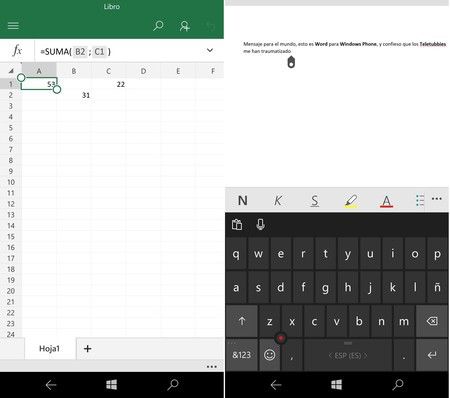
Task: Select column B header
Action: point(74,71)
